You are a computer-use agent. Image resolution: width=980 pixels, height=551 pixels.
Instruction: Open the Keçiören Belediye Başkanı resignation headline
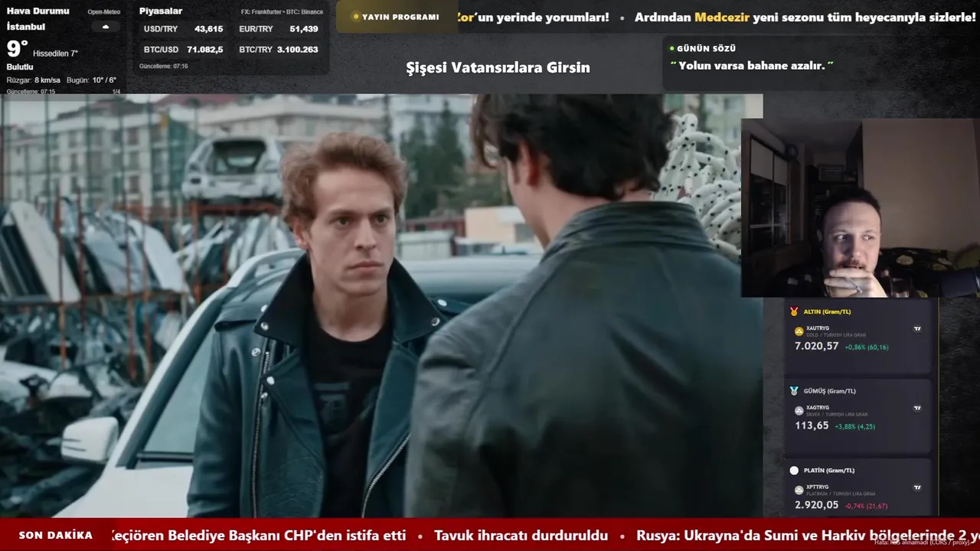[x=258, y=536]
